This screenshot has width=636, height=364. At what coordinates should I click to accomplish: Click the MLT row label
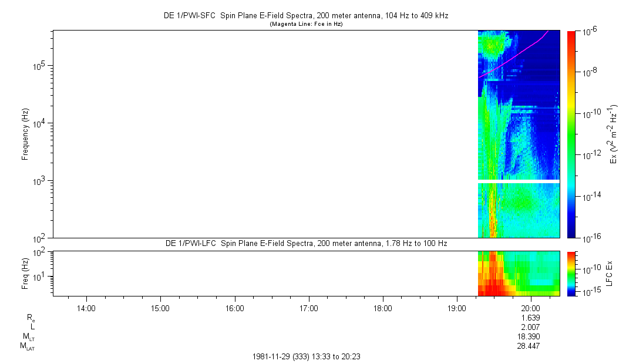pyautogui.click(x=27, y=336)
